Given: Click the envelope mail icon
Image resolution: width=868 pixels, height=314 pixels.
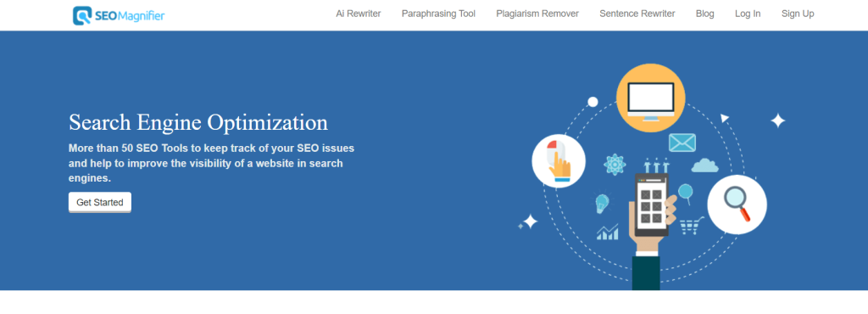Looking at the screenshot, I should click(x=682, y=143).
